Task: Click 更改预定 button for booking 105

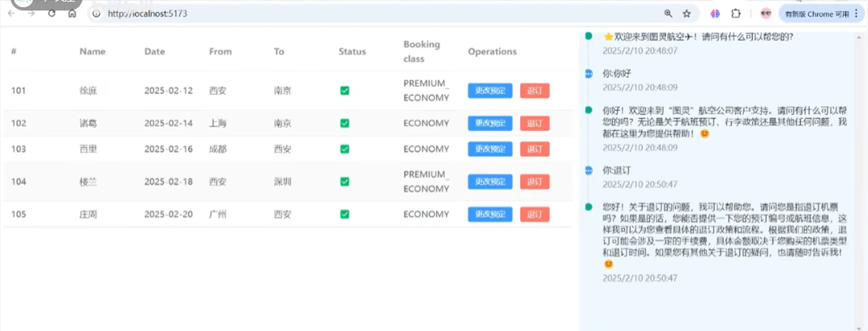Action: point(490,214)
